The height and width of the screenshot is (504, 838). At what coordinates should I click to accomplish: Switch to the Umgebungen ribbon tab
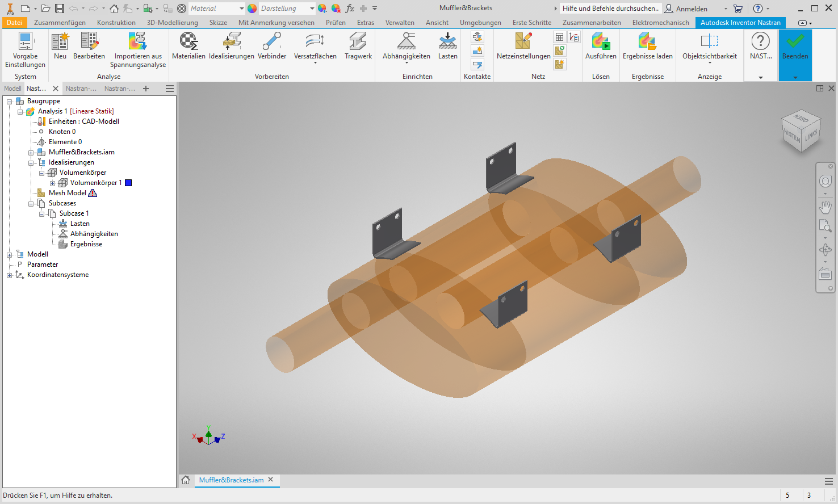tap(480, 23)
